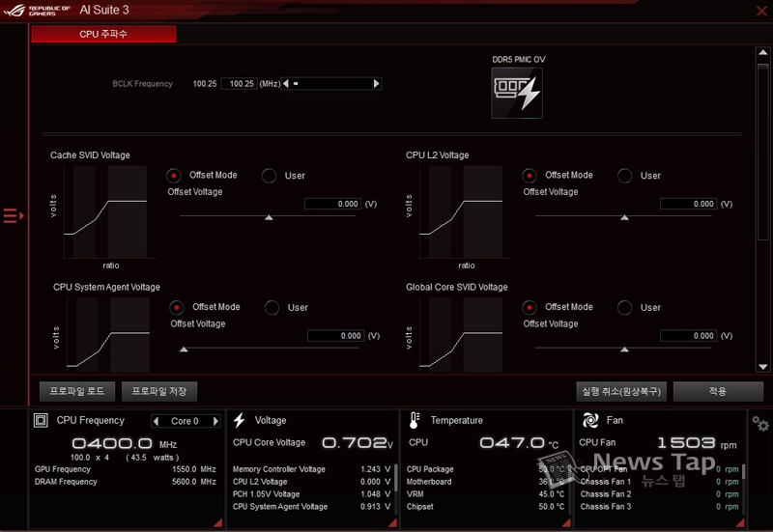
Task: Select Offset Mode for CPU L2 Voltage
Action: pyautogui.click(x=530, y=176)
